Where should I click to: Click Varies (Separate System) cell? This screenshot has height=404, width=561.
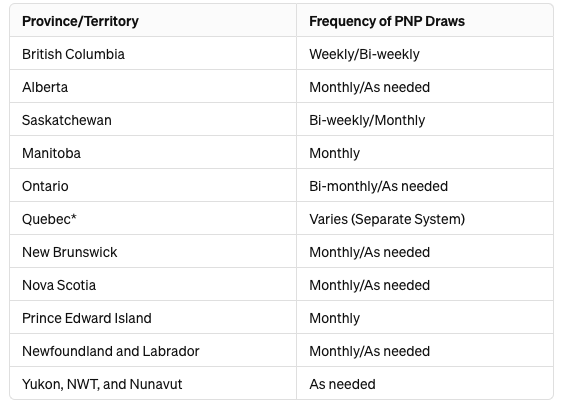(x=387, y=219)
